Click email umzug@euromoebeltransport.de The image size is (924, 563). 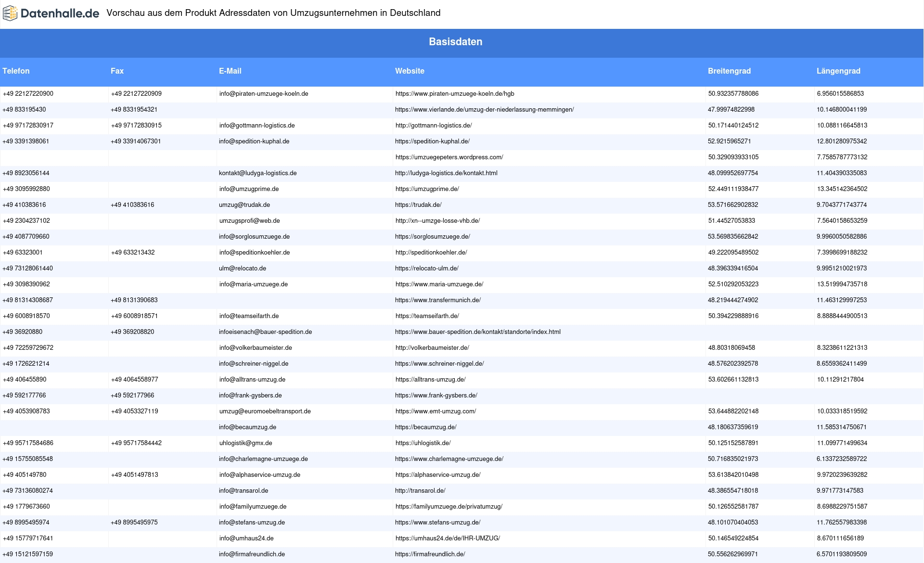[265, 411]
